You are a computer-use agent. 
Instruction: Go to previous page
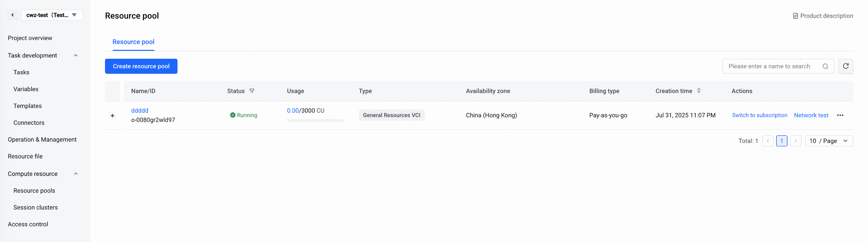(768, 141)
